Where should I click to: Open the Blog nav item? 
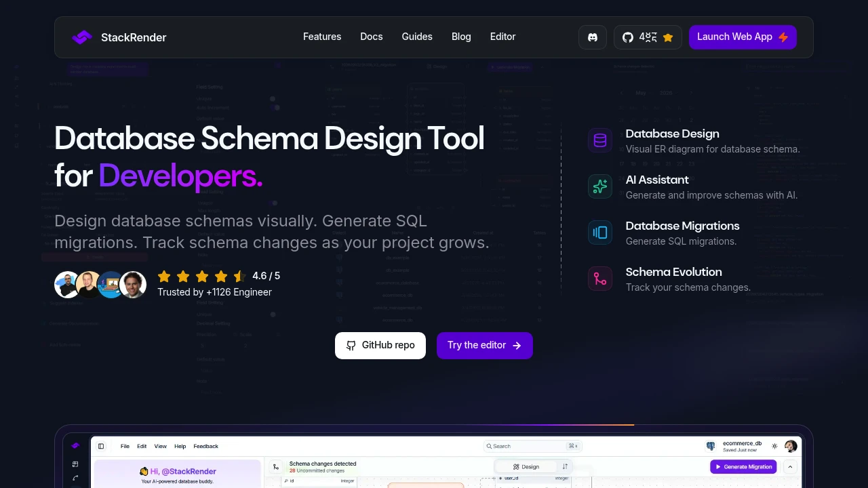(x=461, y=37)
